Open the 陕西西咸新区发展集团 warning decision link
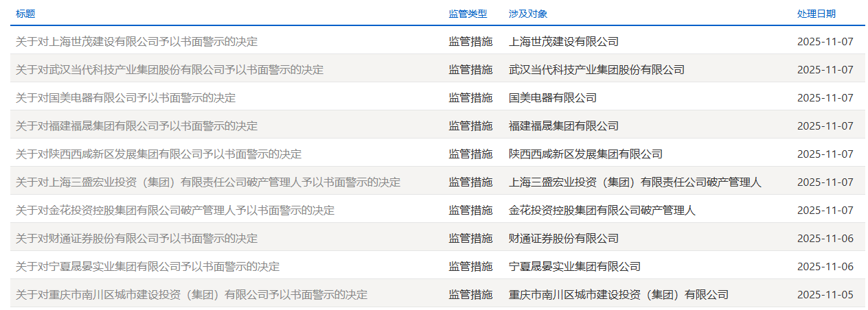This screenshot has width=868, height=310. 159,154
